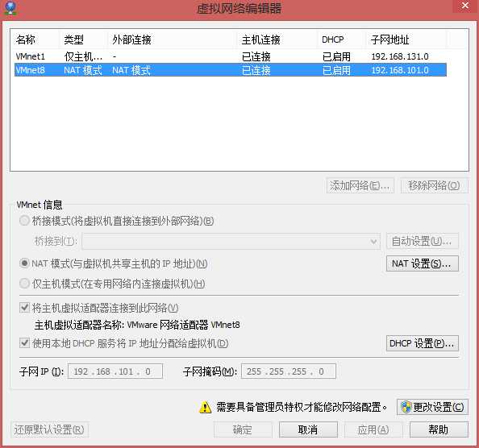Viewport: 479px width, 448px height.
Task: Click the 帮助 button
Action: tap(439, 429)
